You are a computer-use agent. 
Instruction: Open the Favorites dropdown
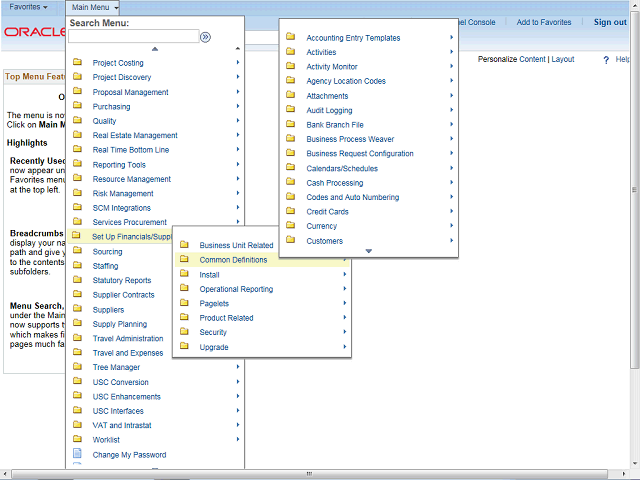[28, 7]
